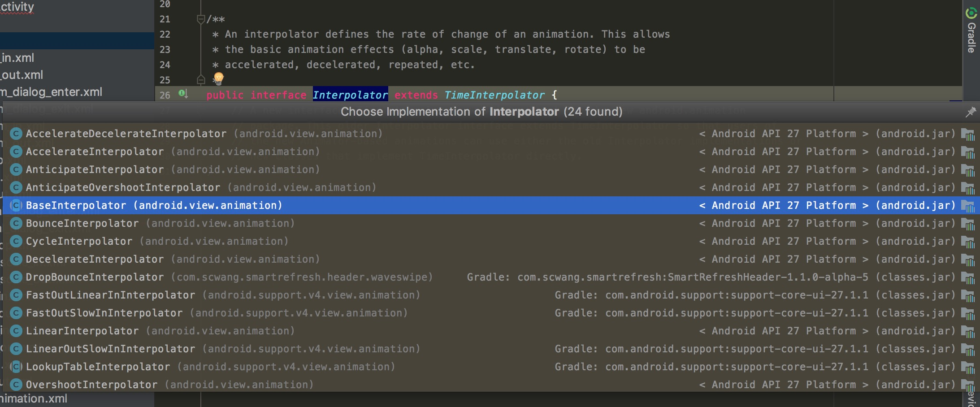Click TimeInterpolator in the extends clause
The height and width of the screenshot is (407, 980).
click(x=494, y=95)
